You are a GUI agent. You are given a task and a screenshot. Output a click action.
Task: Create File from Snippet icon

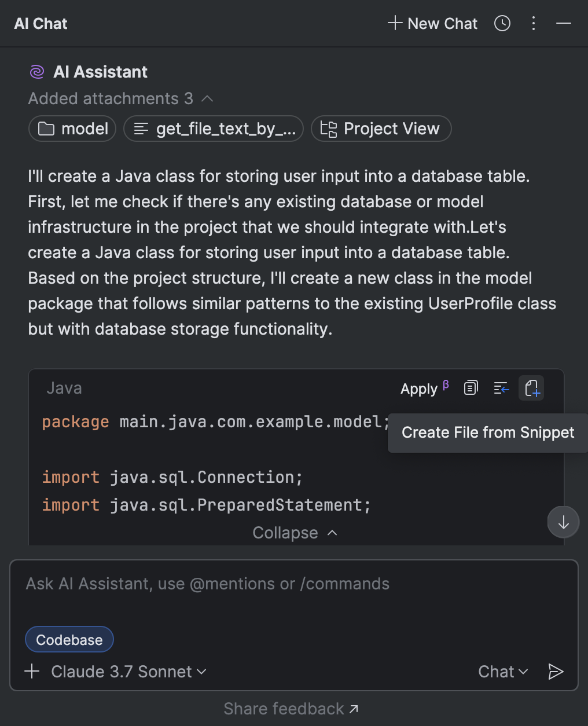tap(531, 388)
